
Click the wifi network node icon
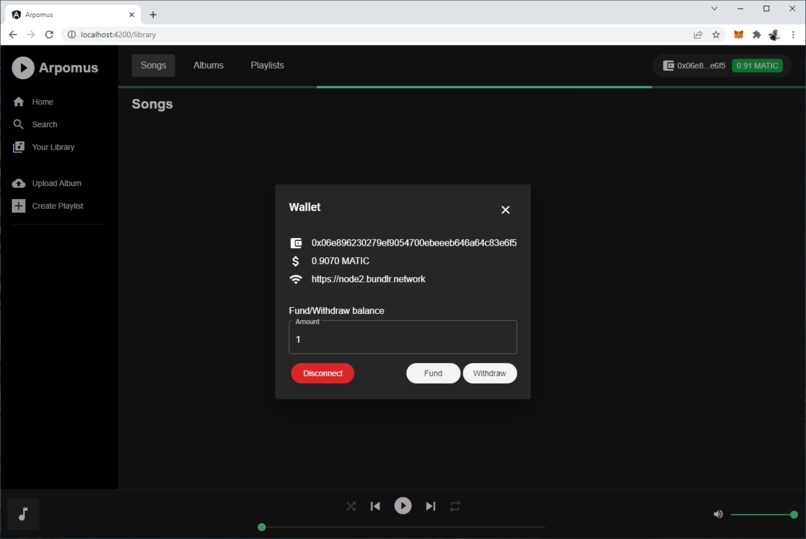(296, 279)
